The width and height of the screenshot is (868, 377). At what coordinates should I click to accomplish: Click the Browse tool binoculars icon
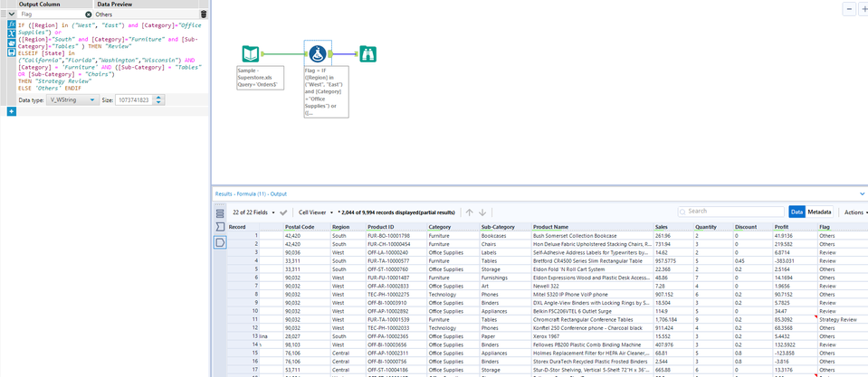click(368, 53)
